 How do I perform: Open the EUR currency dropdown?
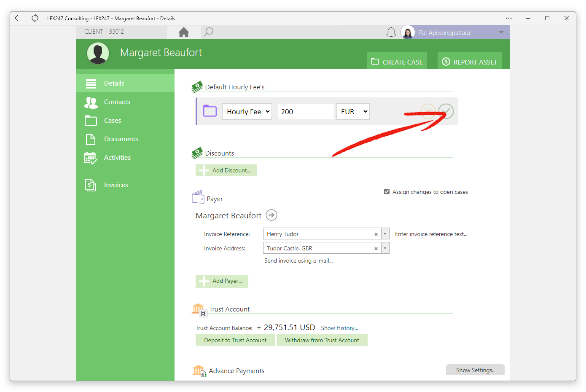coord(353,112)
